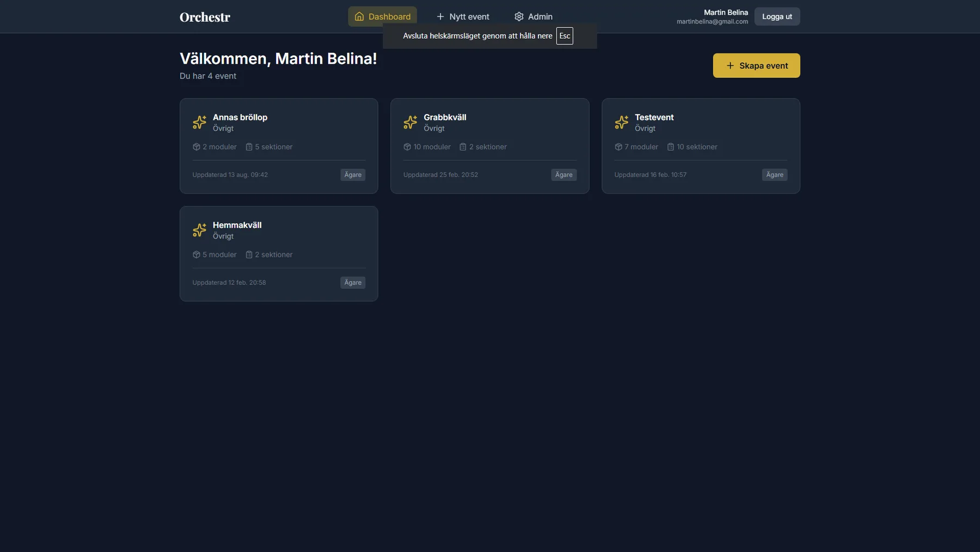The image size is (980, 552).
Task: Click Ägare badge on Hemmakväll card
Action: [x=353, y=283]
